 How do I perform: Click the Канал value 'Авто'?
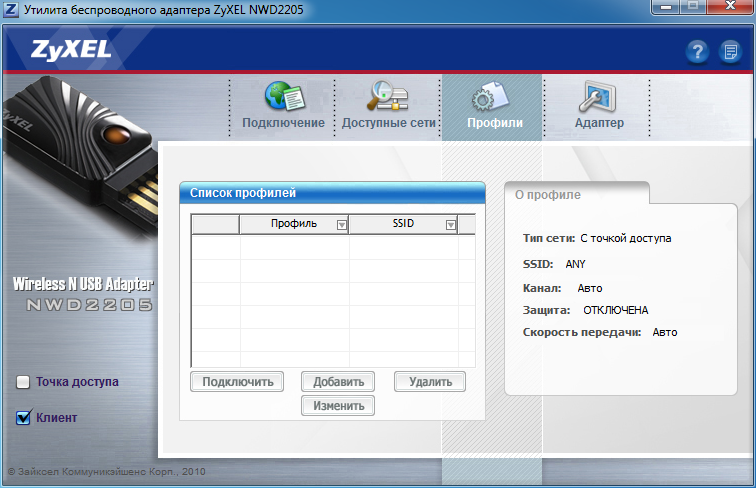590,288
